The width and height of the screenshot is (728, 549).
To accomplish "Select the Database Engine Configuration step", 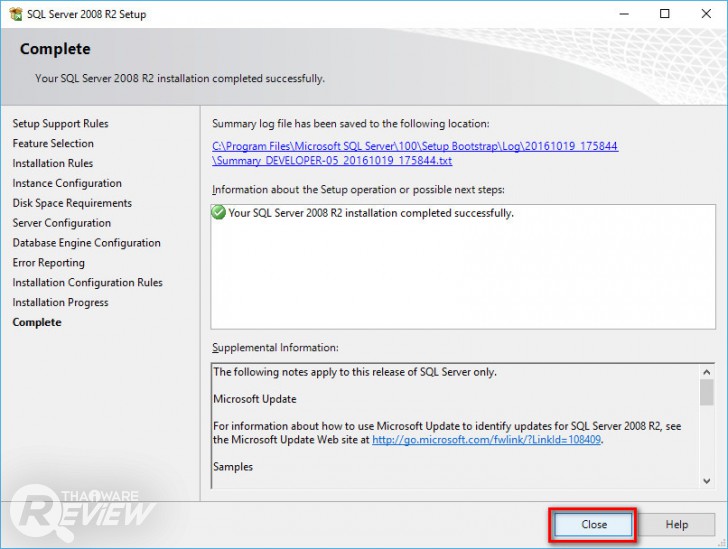I will 86,243.
